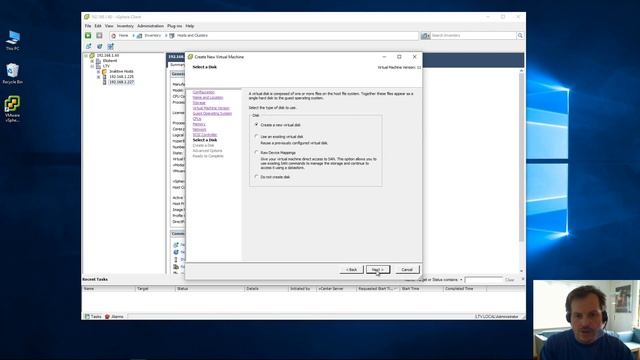This screenshot has height=360, width=640.
Task: Select Create a new virtual disk option
Action: pyautogui.click(x=256, y=124)
